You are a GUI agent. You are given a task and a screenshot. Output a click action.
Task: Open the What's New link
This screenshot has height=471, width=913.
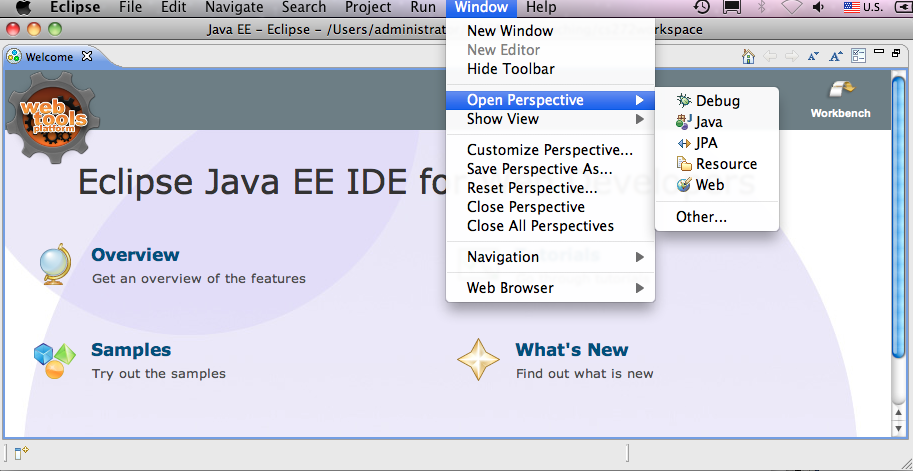click(572, 350)
